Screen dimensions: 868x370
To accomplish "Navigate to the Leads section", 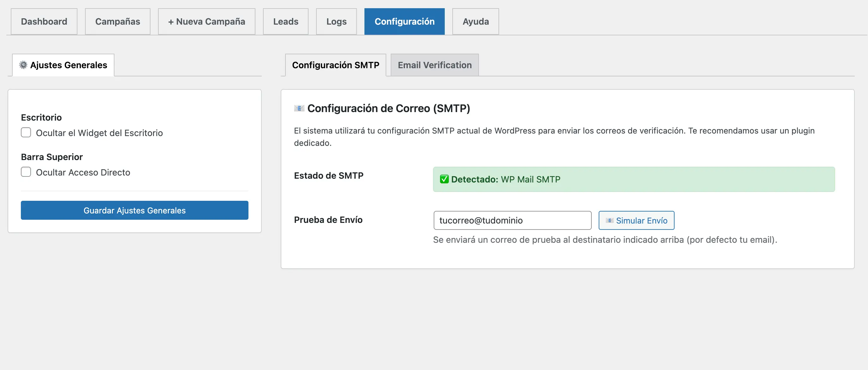I will click(285, 21).
